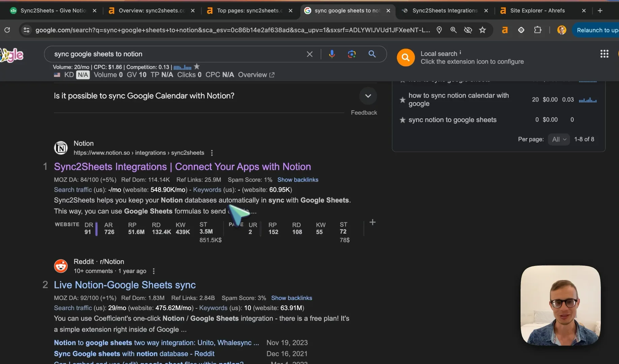Submit search with the blue magnifier icon
The image size is (619, 364).
click(372, 54)
